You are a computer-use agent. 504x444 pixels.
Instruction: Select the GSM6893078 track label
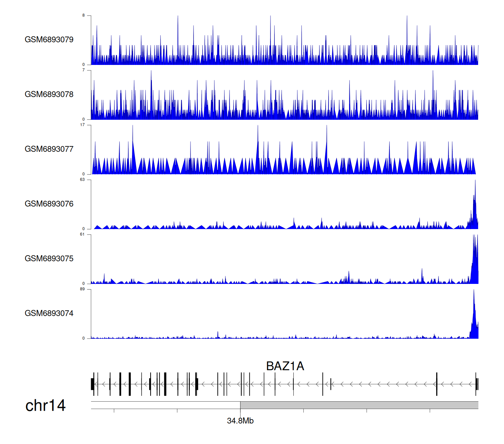[x=49, y=95]
